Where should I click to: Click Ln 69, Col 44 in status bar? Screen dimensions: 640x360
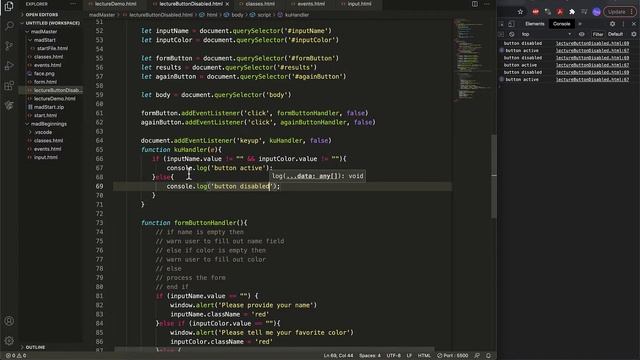pos(338,356)
